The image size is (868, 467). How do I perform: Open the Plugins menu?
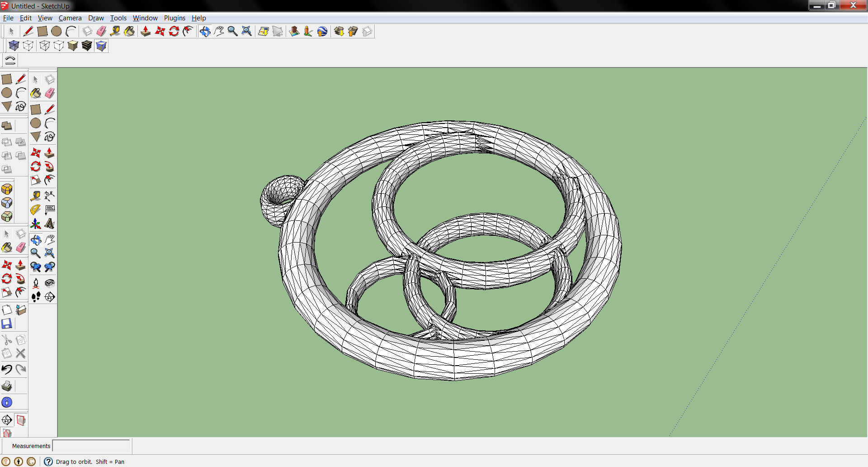[x=175, y=18]
